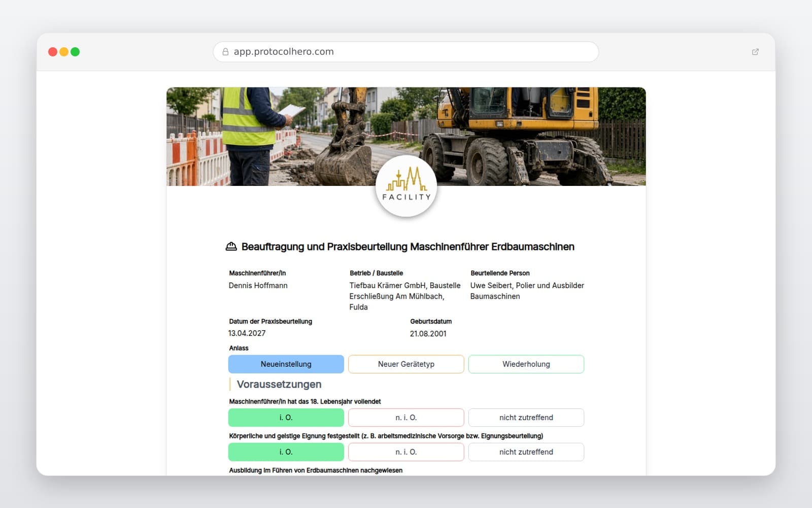Click the hard hat icon beside title
This screenshot has width=812, height=508.
231,246
